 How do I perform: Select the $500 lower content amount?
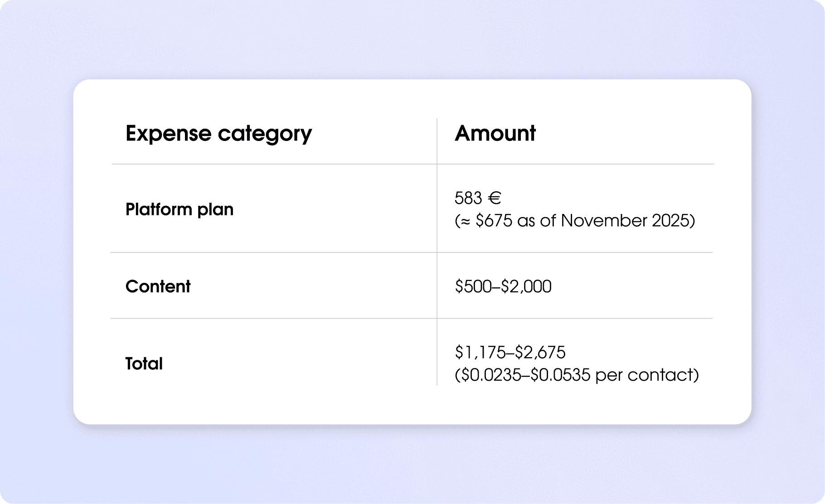473,286
